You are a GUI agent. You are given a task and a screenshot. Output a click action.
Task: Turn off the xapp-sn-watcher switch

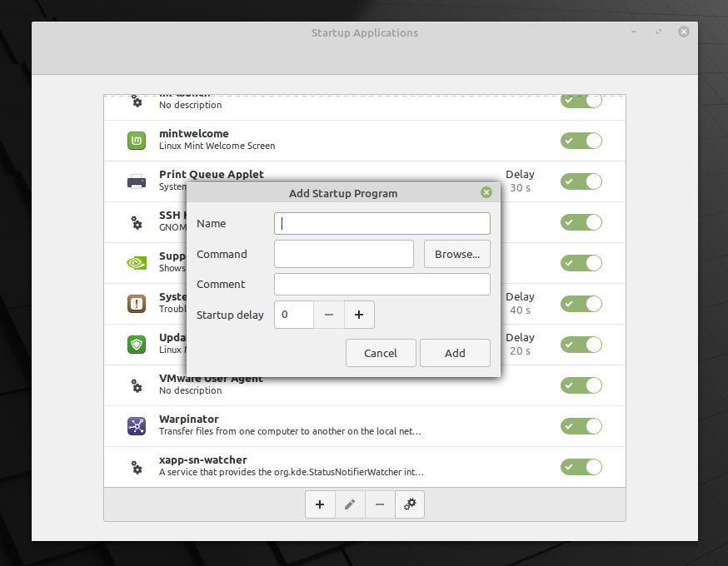click(x=581, y=467)
